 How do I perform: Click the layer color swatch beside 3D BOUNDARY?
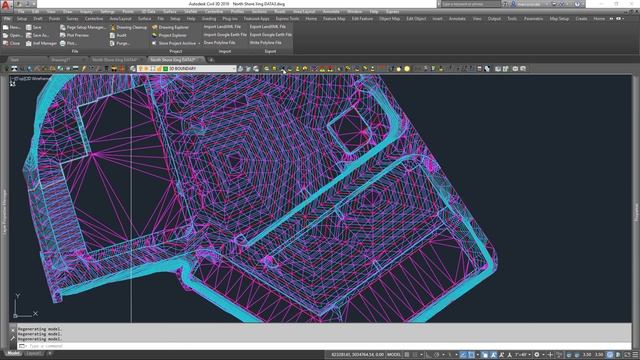pyautogui.click(x=165, y=69)
